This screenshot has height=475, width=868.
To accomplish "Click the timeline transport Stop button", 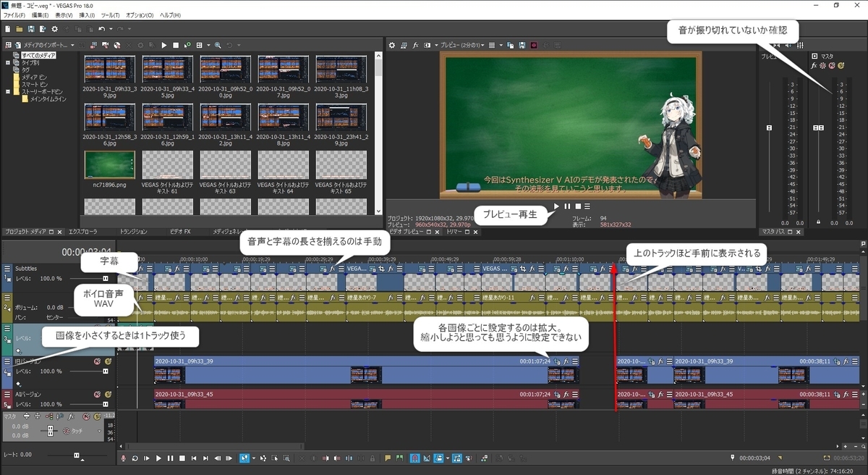I will [182, 458].
